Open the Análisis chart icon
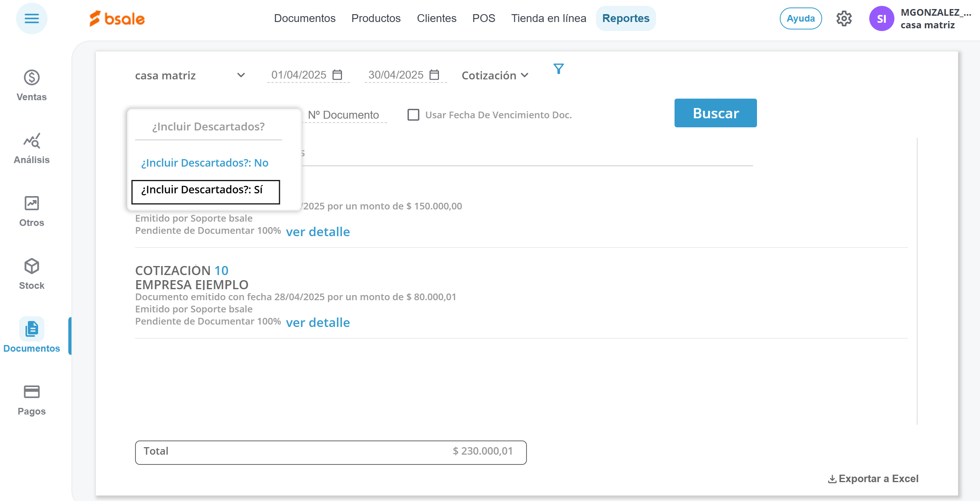The width and height of the screenshot is (980, 501). [x=31, y=141]
